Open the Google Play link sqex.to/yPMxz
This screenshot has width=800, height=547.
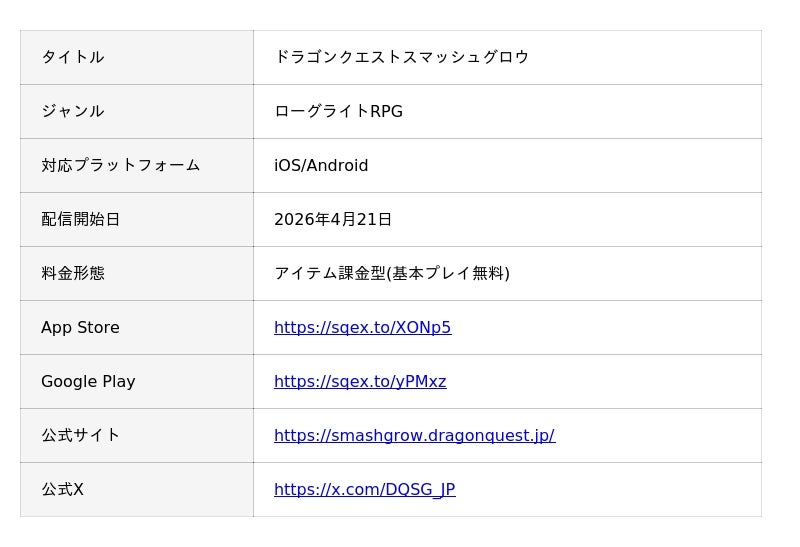[360, 382]
